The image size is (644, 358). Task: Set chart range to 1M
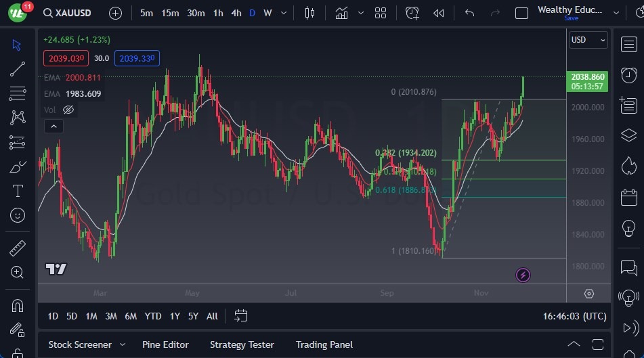pos(91,316)
